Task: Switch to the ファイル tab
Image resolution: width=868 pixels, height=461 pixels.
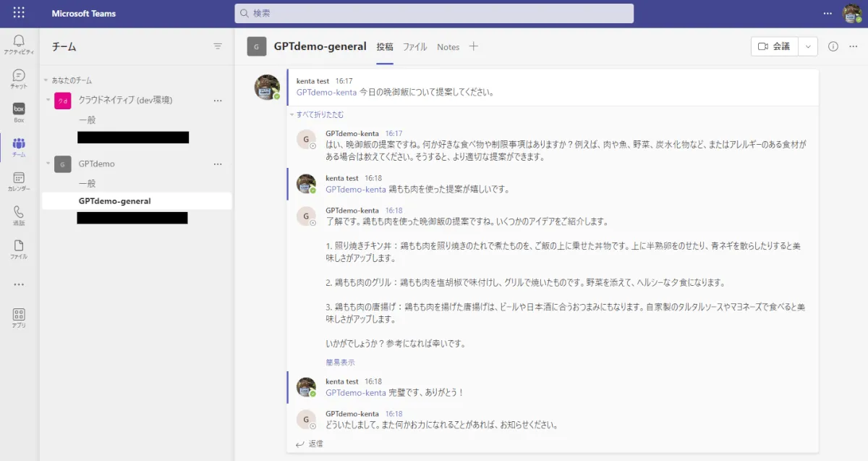Action: pos(414,47)
